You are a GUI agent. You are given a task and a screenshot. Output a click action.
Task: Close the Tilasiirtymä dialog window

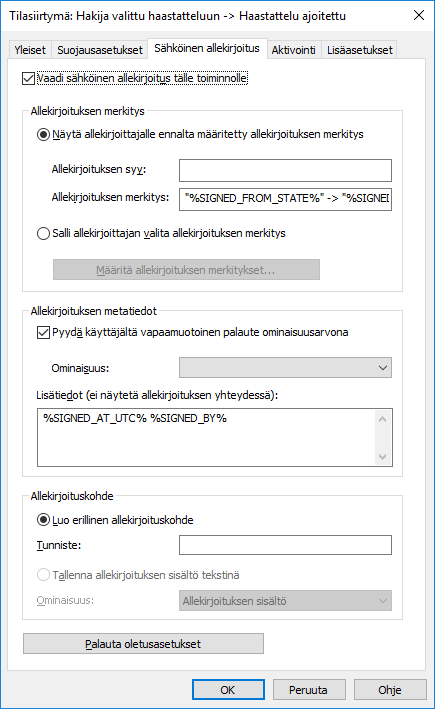tap(419, 15)
